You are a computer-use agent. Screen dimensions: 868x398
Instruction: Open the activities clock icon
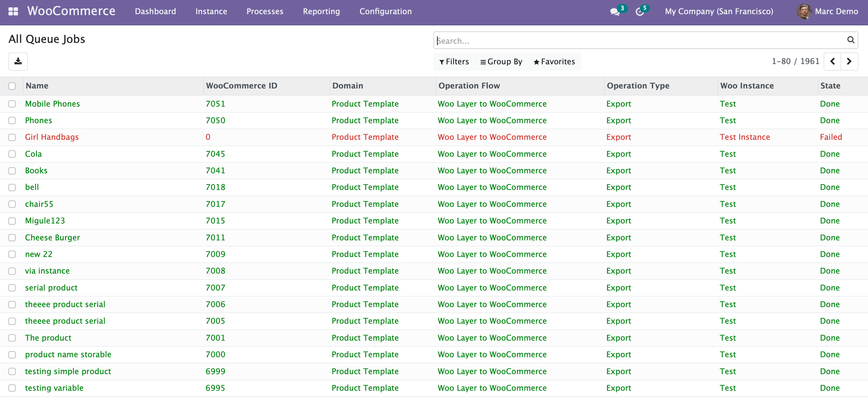(x=640, y=12)
